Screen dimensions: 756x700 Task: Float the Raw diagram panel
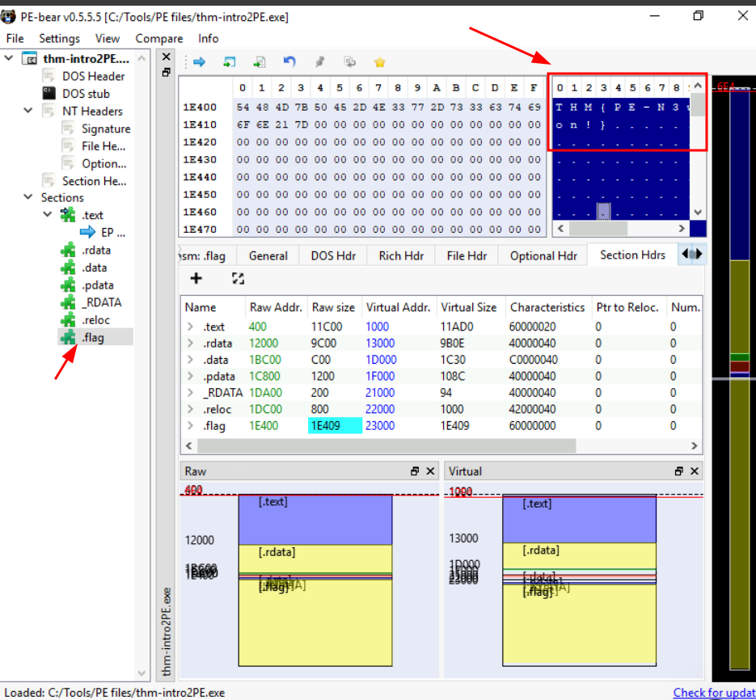coord(415,471)
